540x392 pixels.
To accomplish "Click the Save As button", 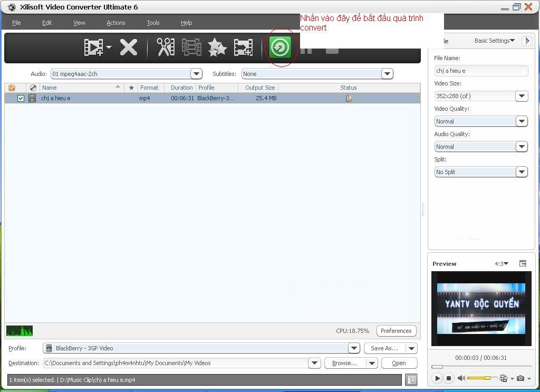I will click(x=384, y=348).
